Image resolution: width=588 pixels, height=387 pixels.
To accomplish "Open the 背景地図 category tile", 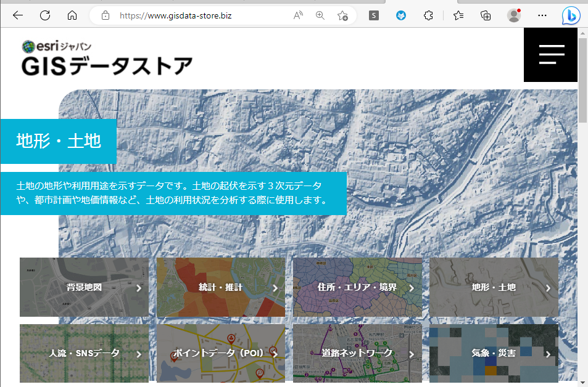I will pos(84,287).
